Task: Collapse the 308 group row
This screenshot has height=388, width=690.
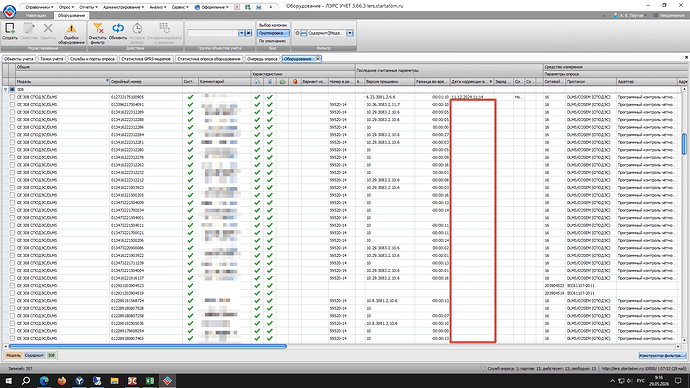Action: pyautogui.click(x=6, y=89)
